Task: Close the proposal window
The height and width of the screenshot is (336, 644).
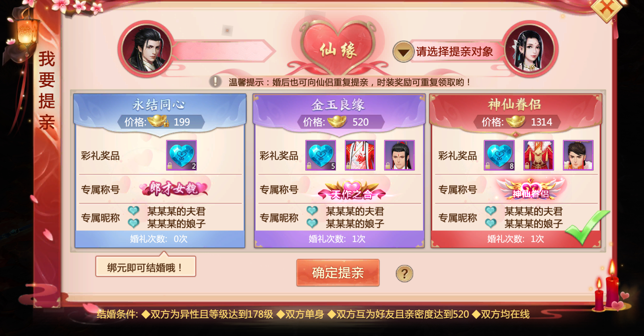Action: (607, 8)
